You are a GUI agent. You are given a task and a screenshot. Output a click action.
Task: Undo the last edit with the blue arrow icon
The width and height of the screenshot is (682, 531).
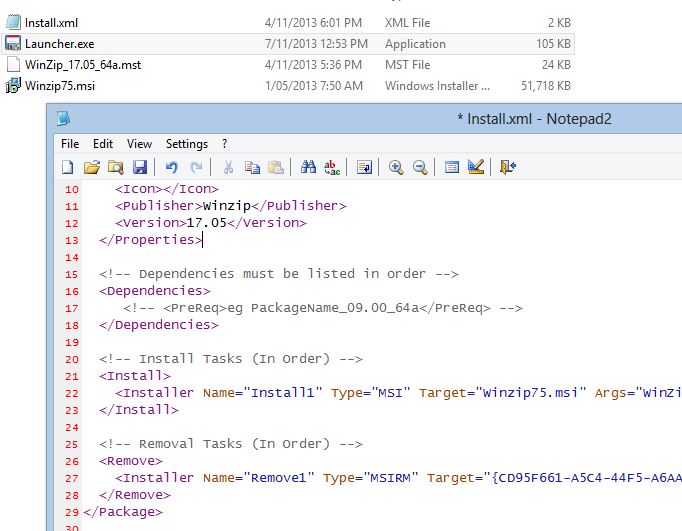point(172,167)
